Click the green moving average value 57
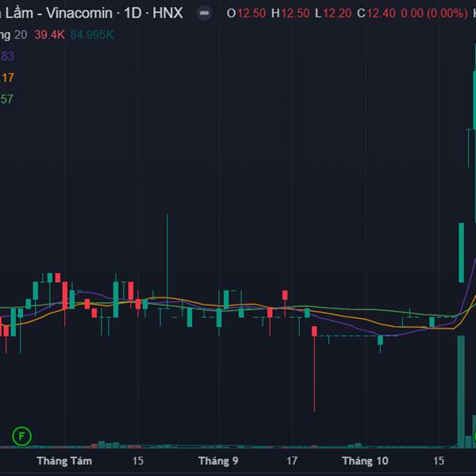Screen dimensions: 476x476 pyautogui.click(x=6, y=99)
